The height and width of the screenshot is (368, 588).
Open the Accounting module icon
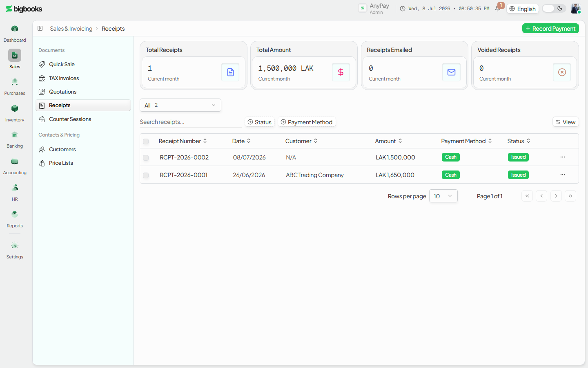coord(15,161)
